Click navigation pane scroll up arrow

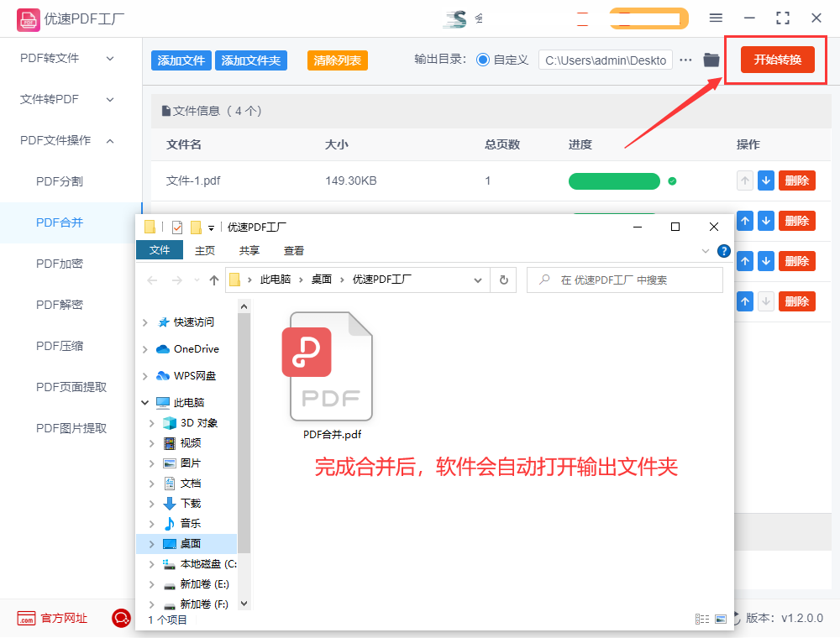[244, 306]
